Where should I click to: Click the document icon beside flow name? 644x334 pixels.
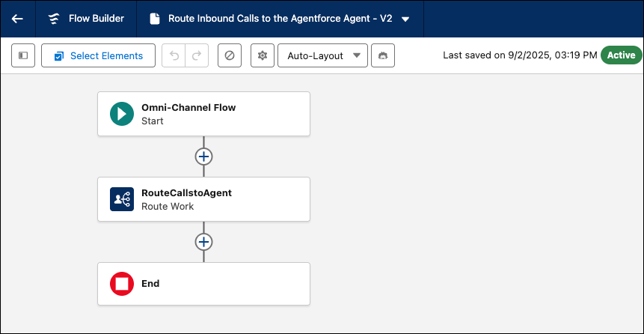click(x=154, y=19)
